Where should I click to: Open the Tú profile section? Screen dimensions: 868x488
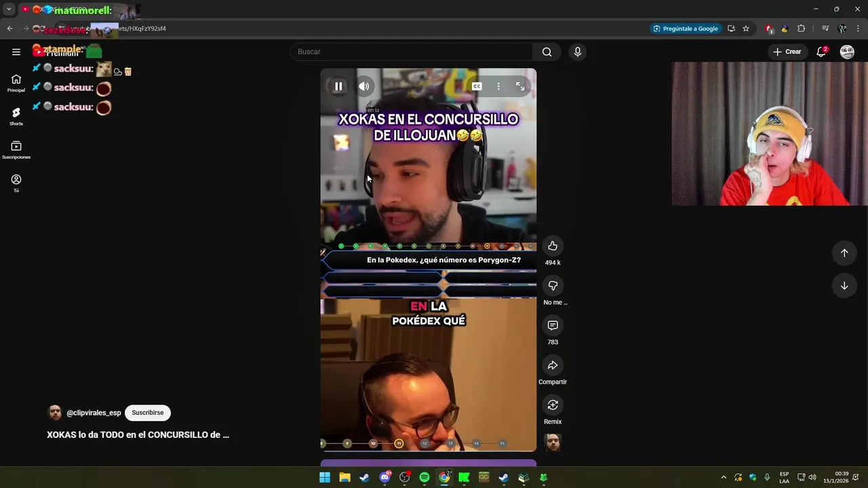pyautogui.click(x=16, y=183)
